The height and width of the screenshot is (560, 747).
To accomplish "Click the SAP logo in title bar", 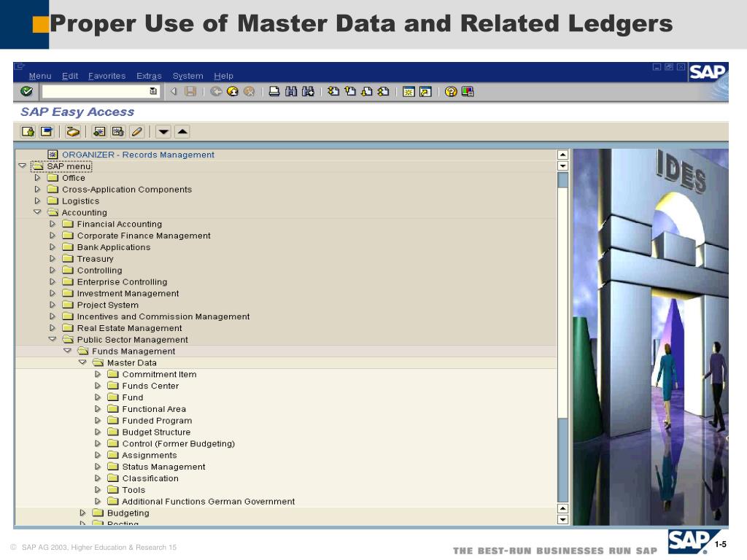I will click(x=708, y=72).
